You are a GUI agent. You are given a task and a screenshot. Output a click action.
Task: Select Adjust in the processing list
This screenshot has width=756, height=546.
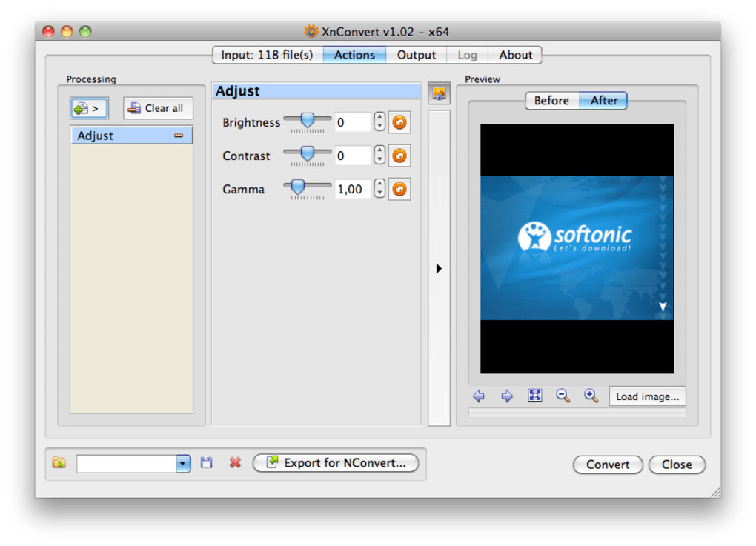tap(131, 136)
